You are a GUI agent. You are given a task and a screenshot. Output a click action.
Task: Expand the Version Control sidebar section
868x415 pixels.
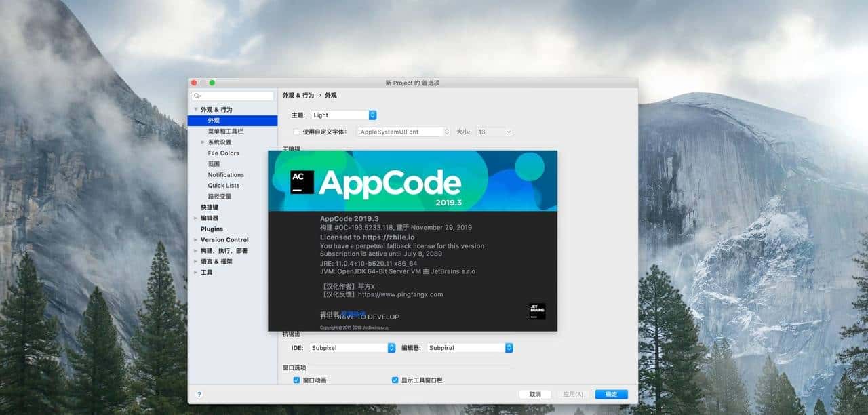[x=195, y=239]
